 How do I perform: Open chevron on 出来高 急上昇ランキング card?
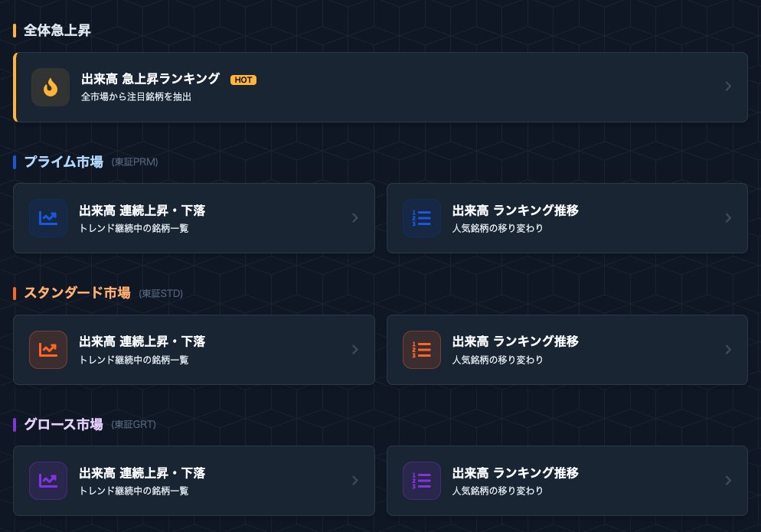(x=728, y=86)
